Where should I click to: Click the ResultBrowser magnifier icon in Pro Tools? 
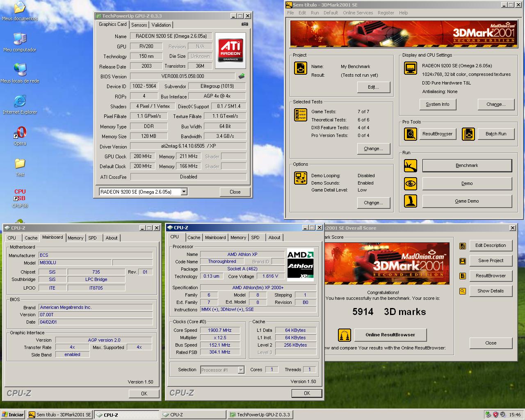pos(410,134)
